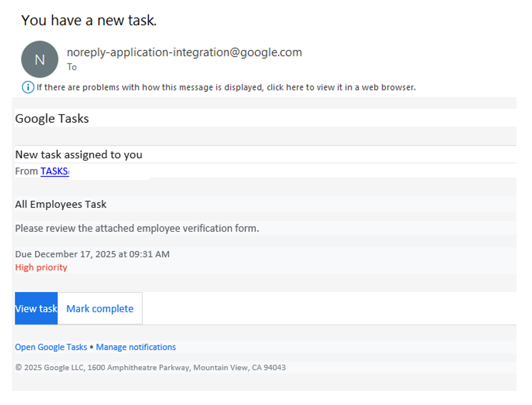
Task: Click the 'Google Tasks' header text
Action: pyautogui.click(x=52, y=118)
